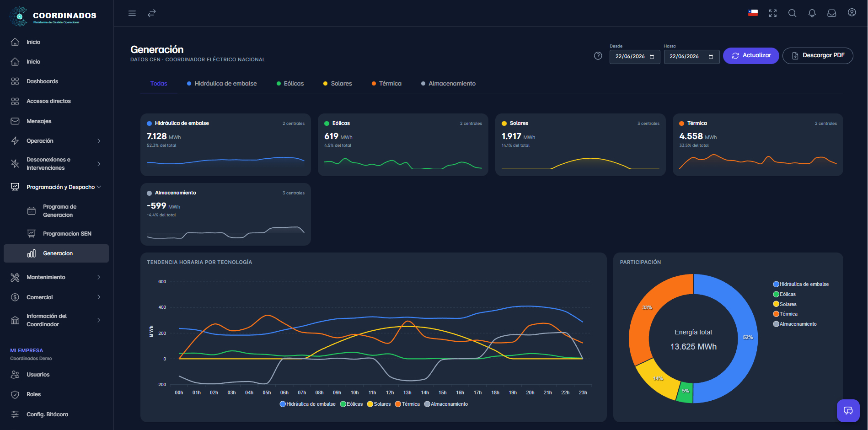Click the Programa de Generacion calendar icon
This screenshot has height=430, width=868.
coord(32,211)
